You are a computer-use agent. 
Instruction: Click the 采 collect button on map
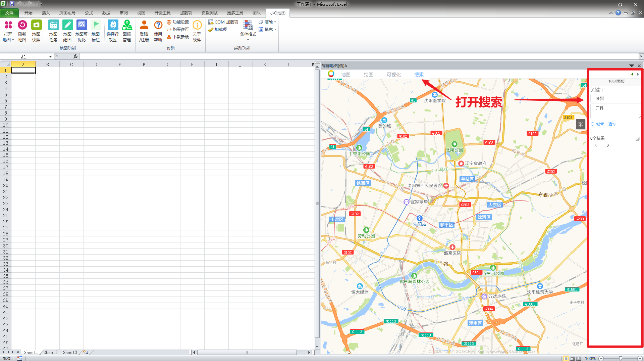580,124
